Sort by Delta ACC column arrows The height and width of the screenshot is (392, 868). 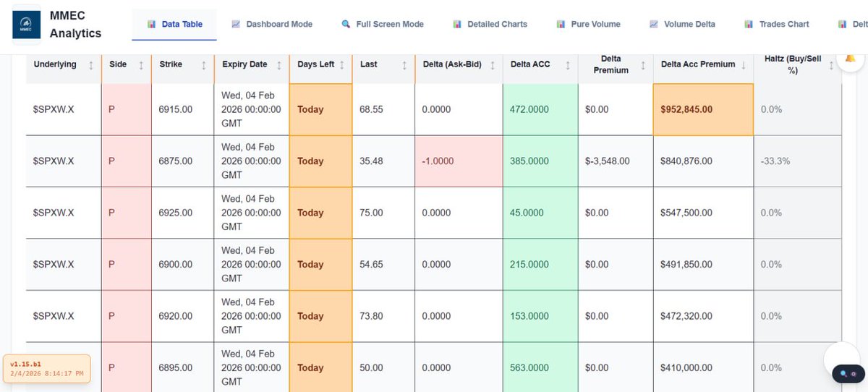coord(567,65)
